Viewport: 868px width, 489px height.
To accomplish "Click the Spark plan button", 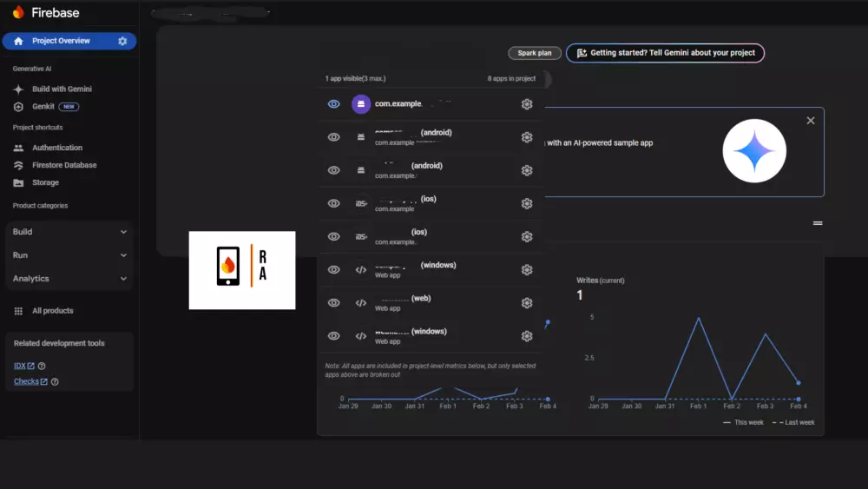I will point(534,53).
